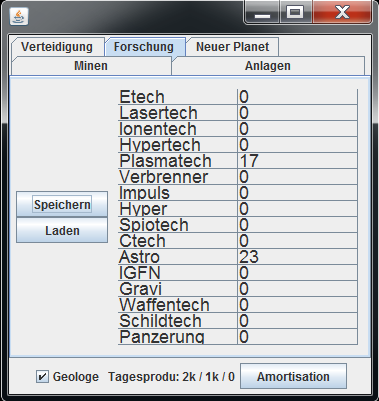Click the Laden button
Image resolution: width=379 pixels, height=401 pixels.
(62, 230)
